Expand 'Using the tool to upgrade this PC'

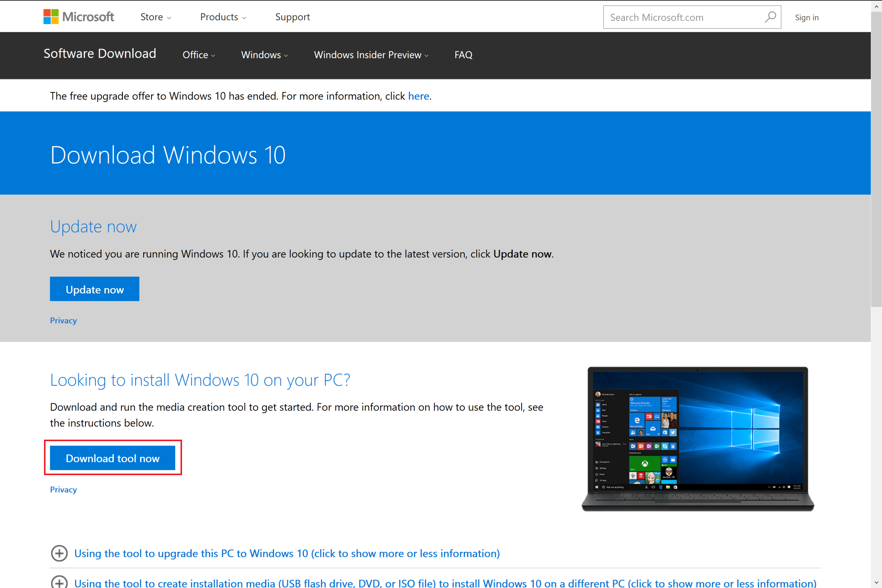click(287, 553)
